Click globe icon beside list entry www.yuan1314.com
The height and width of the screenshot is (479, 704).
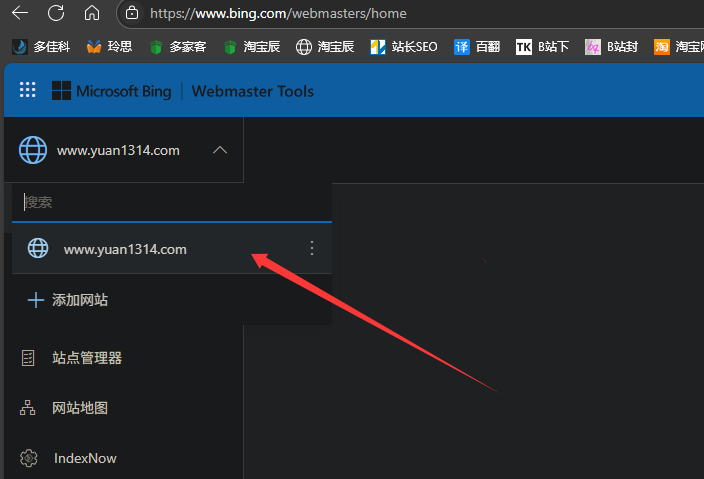point(38,248)
